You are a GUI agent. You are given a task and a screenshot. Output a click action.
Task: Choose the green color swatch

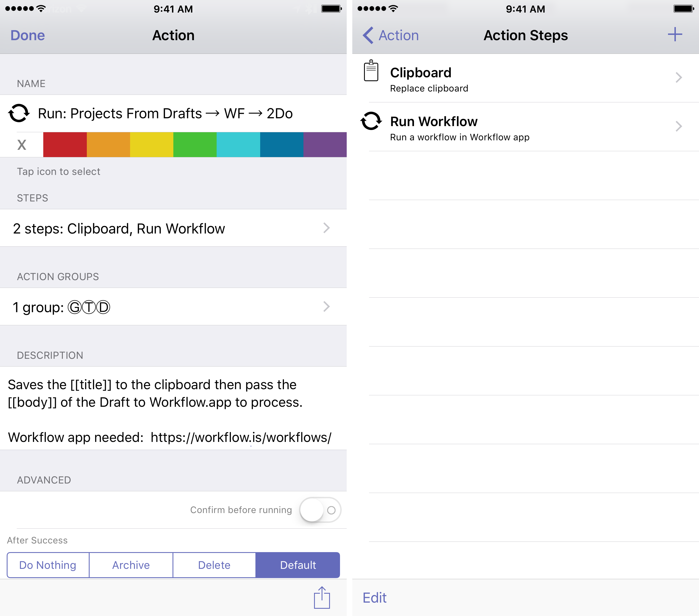[195, 145]
